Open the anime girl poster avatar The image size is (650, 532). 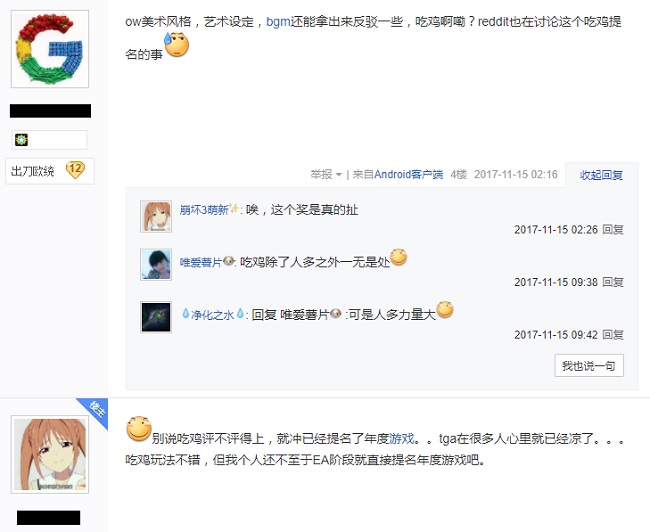pos(50,454)
